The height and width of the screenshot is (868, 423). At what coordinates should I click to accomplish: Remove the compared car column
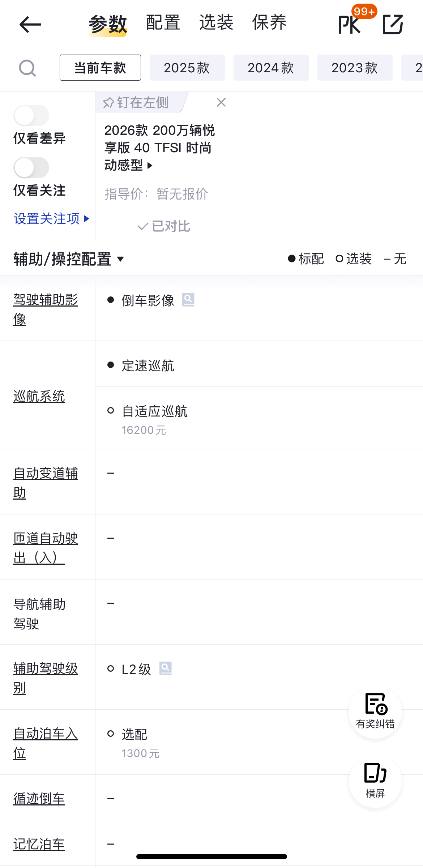tap(221, 103)
